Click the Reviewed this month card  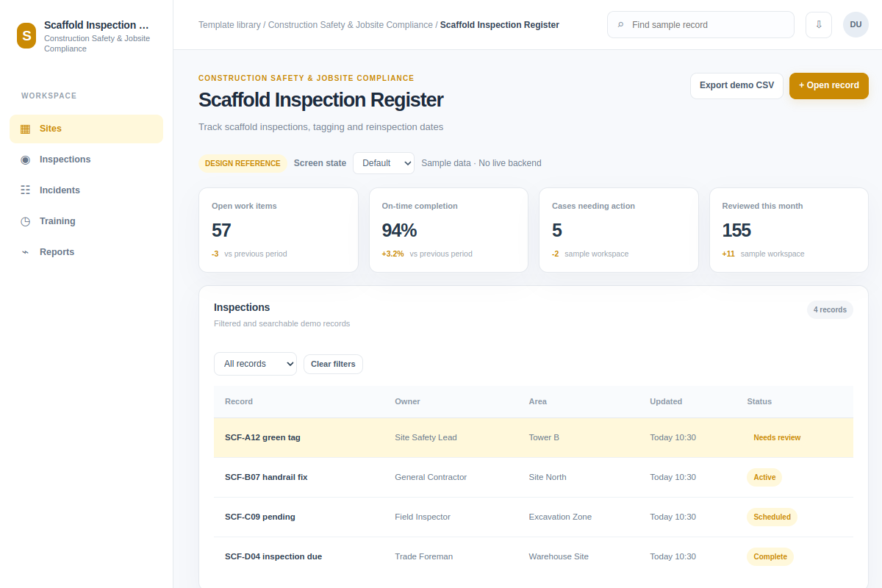pos(789,230)
